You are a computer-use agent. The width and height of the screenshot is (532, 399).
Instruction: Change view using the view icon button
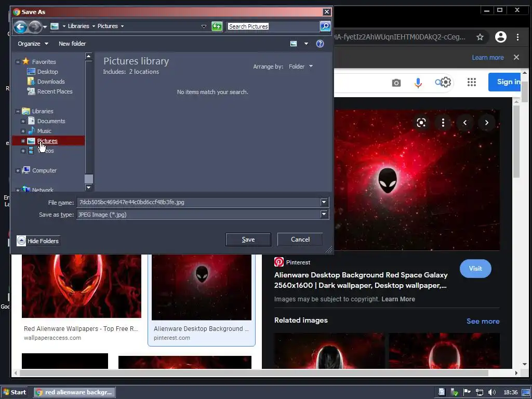[x=294, y=44]
